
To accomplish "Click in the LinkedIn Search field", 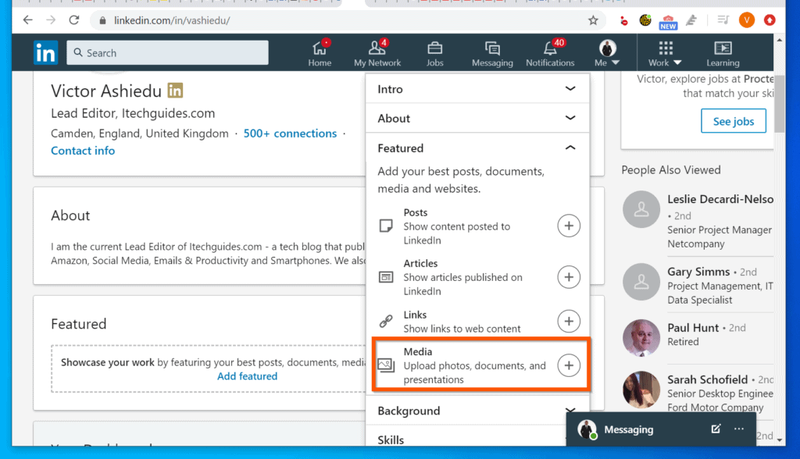I will [167, 53].
